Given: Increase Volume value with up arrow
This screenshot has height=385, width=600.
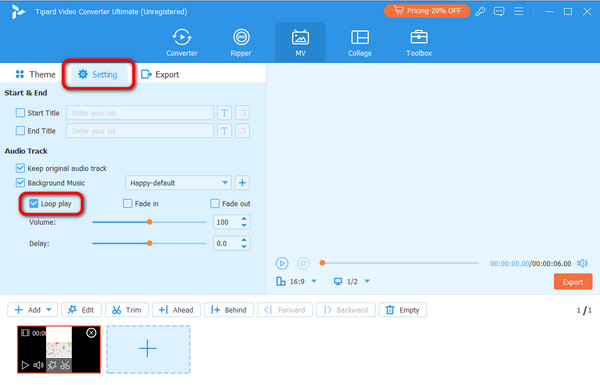Looking at the screenshot, I should [244, 219].
